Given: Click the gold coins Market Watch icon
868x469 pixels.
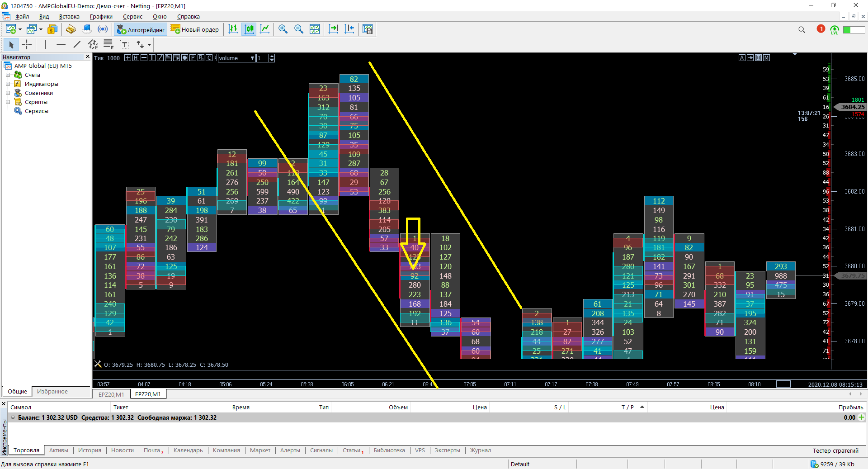Looking at the screenshot, I should 52,29.
